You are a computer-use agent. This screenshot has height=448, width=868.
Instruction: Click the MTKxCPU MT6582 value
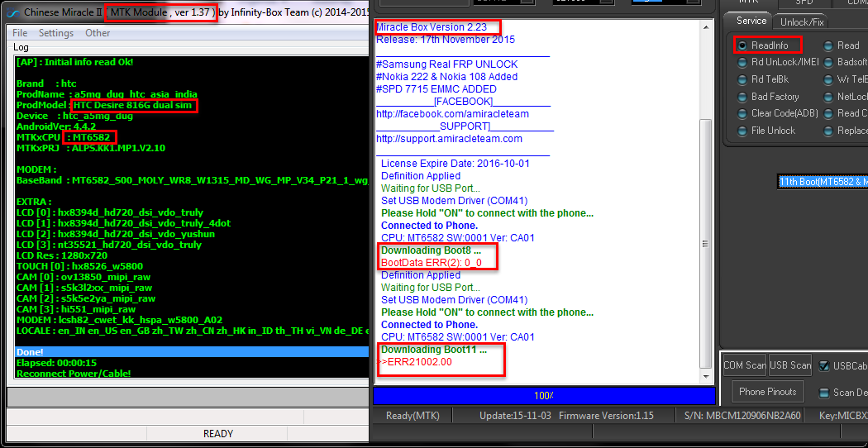[91, 136]
